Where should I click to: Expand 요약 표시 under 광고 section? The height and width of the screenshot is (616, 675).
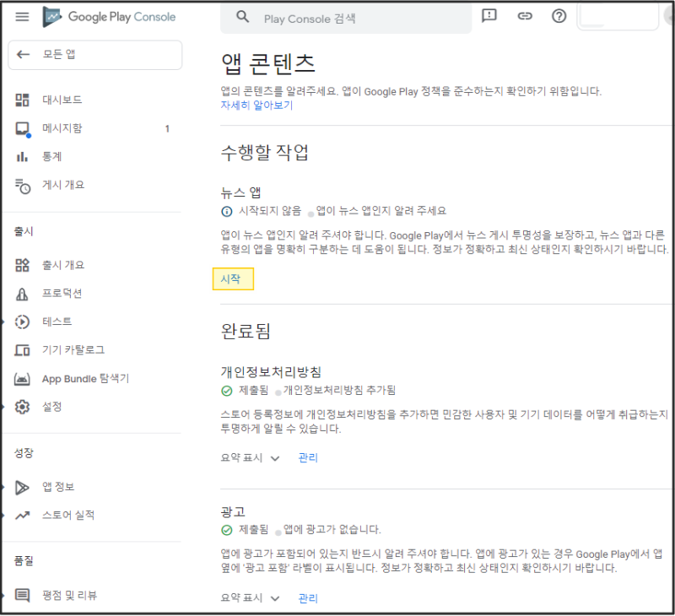(250, 598)
